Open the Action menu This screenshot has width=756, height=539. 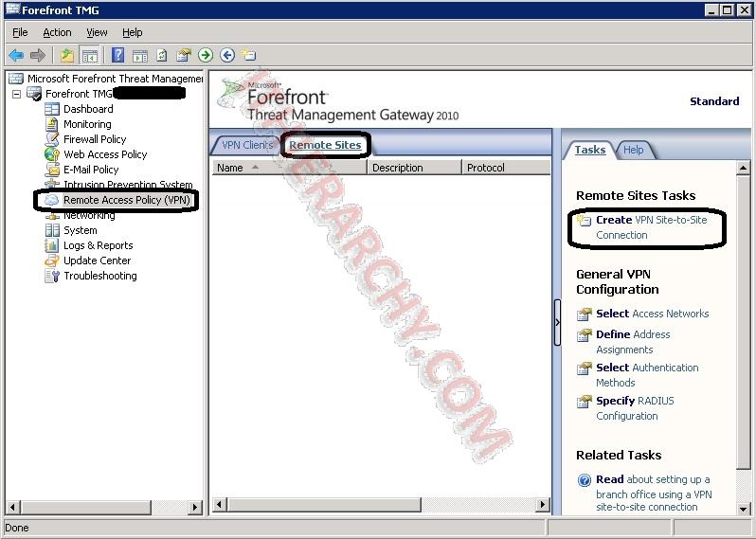click(57, 32)
